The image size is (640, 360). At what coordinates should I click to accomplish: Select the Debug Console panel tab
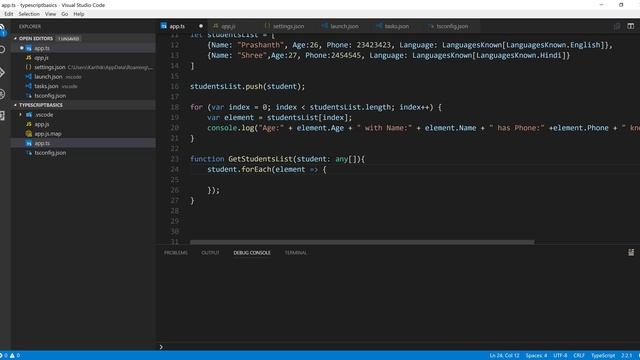252,253
